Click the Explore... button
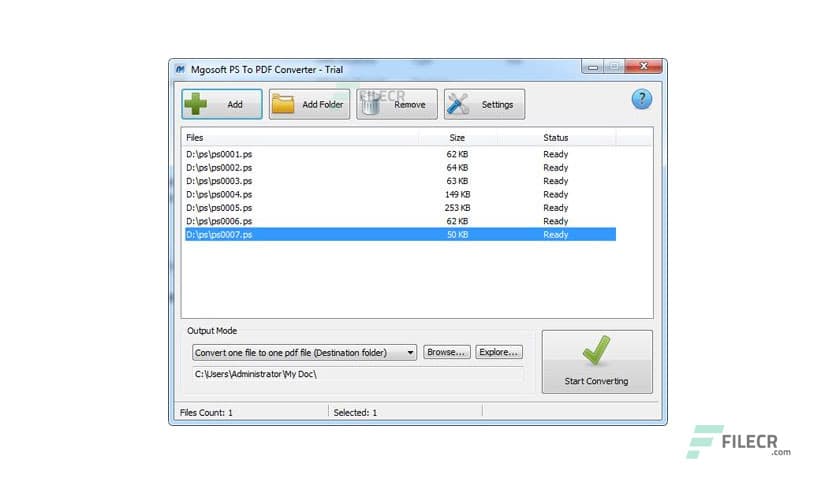This screenshot has width=836, height=484. (x=499, y=352)
